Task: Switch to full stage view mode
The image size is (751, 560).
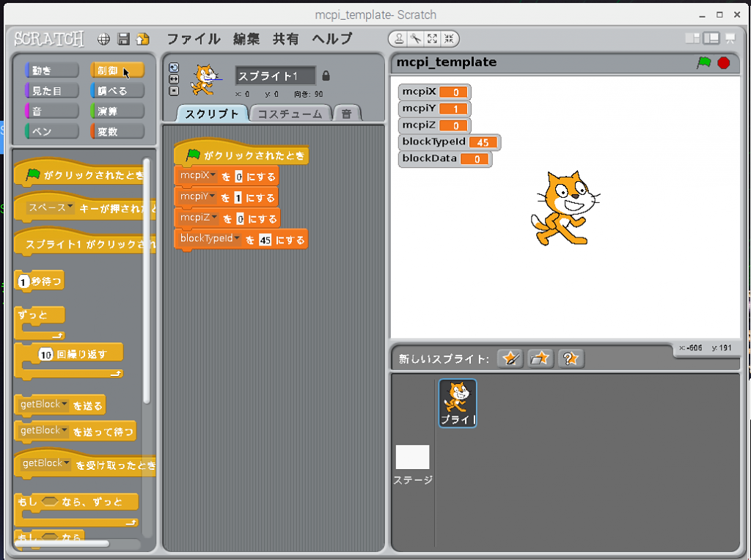Action: click(x=711, y=38)
